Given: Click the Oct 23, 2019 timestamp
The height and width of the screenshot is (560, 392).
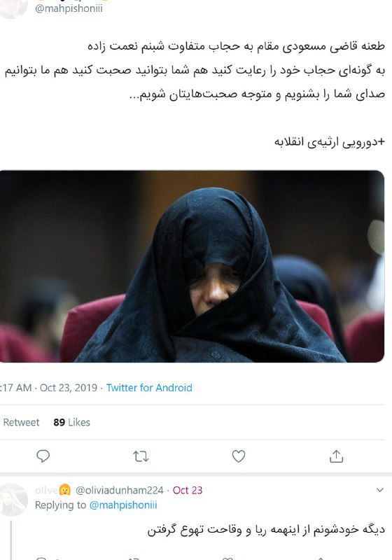Looking at the screenshot, I should click(69, 388).
